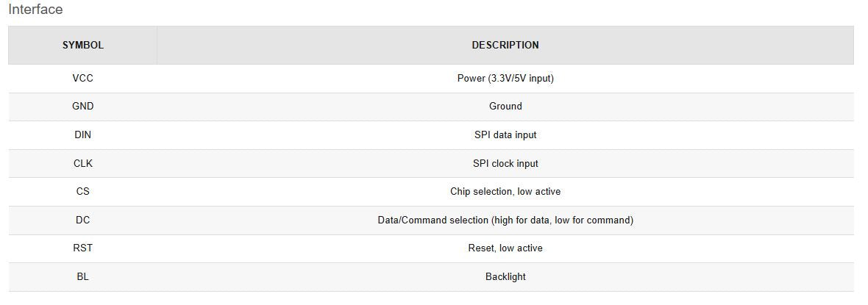This screenshot has height=305, width=868.
Task: Click the Backlight description text
Action: point(505,277)
